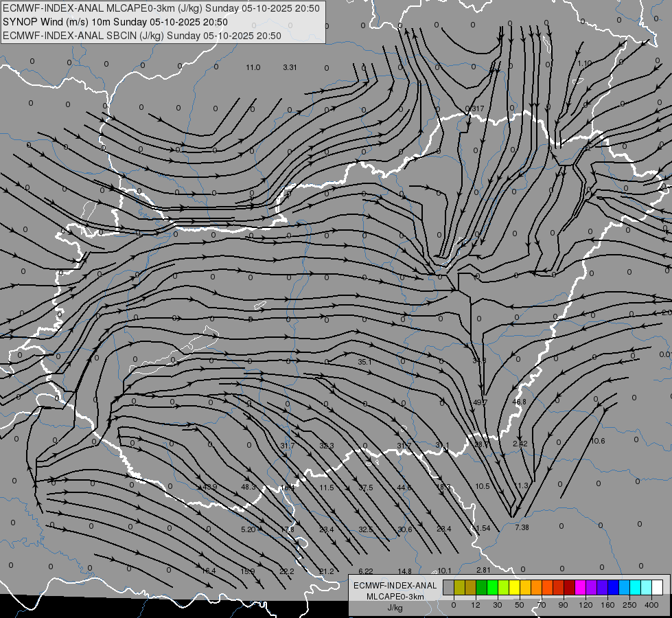Viewport: 672px width, 618px height.
Task: Select the map value 37.5
Action: (x=366, y=488)
